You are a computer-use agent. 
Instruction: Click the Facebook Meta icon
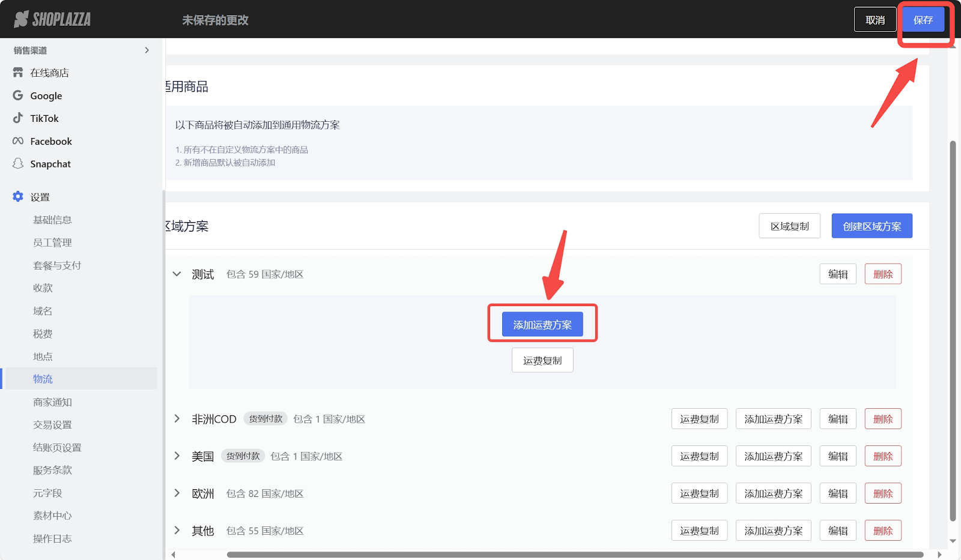click(x=18, y=141)
